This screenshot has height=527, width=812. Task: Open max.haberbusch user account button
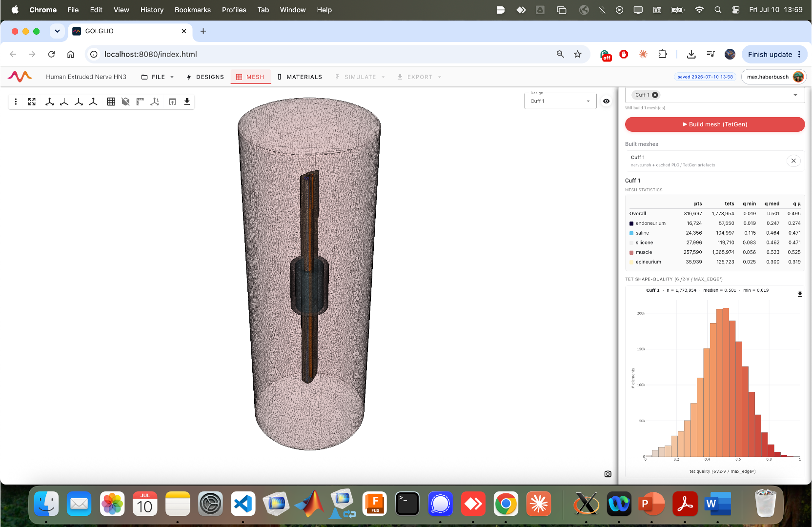(x=773, y=77)
